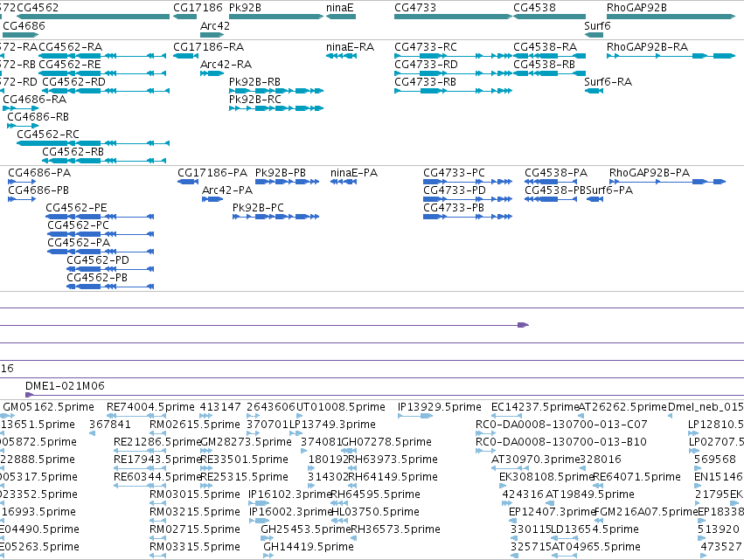
Task: Click transcript CG4562-RC label
Action: [x=48, y=135]
